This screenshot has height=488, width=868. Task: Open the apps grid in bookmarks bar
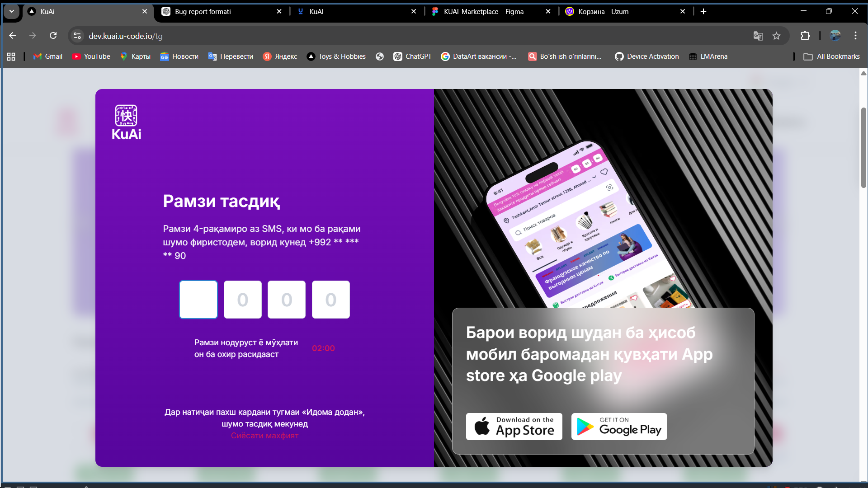pyautogui.click(x=11, y=56)
